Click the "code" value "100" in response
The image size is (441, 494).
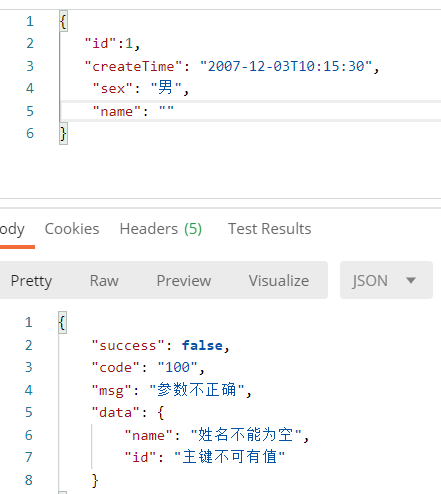coord(177,367)
